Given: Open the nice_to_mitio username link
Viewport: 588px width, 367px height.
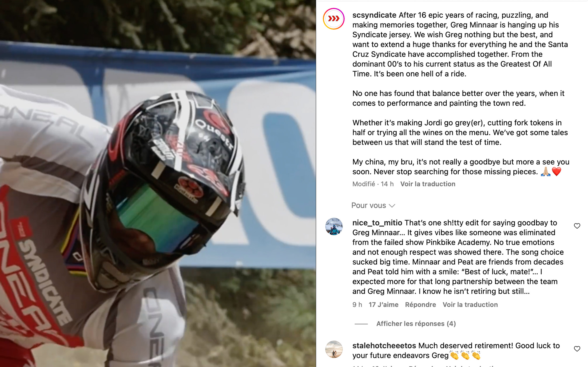Looking at the screenshot, I should click(377, 223).
